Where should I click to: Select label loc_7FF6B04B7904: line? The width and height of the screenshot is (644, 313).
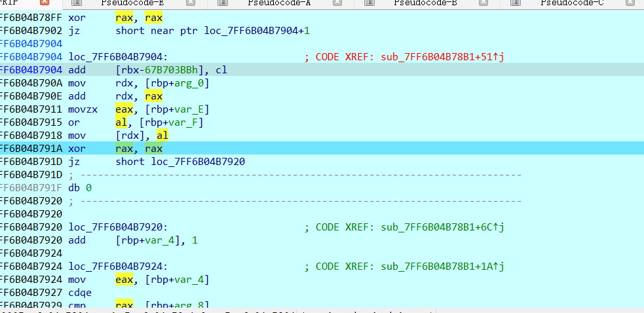[118, 57]
